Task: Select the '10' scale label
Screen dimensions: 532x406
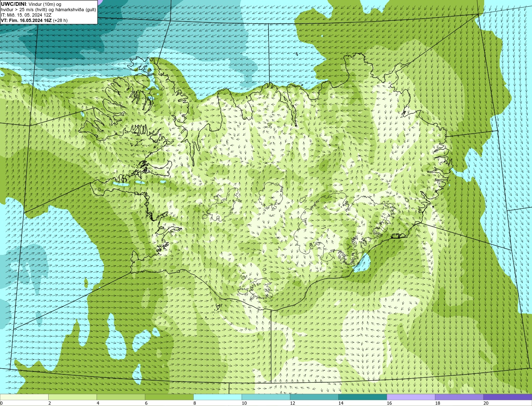Action: (x=244, y=403)
